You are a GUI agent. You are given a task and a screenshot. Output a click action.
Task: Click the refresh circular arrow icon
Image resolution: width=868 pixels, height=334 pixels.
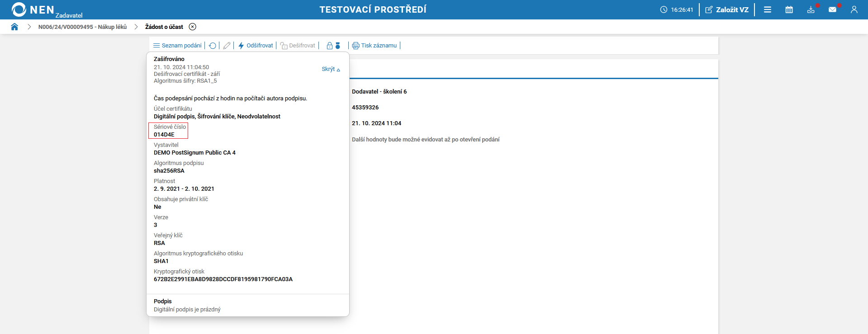click(213, 46)
